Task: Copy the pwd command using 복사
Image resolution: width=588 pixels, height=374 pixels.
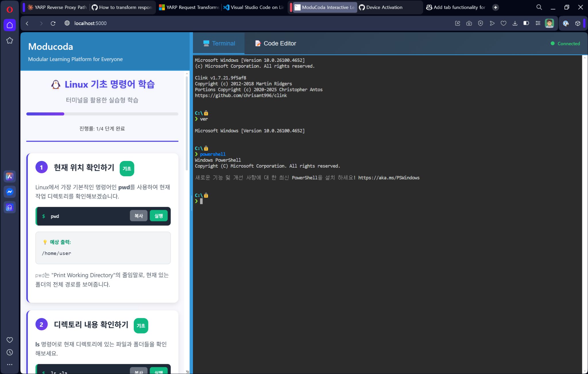Action: 139,216
